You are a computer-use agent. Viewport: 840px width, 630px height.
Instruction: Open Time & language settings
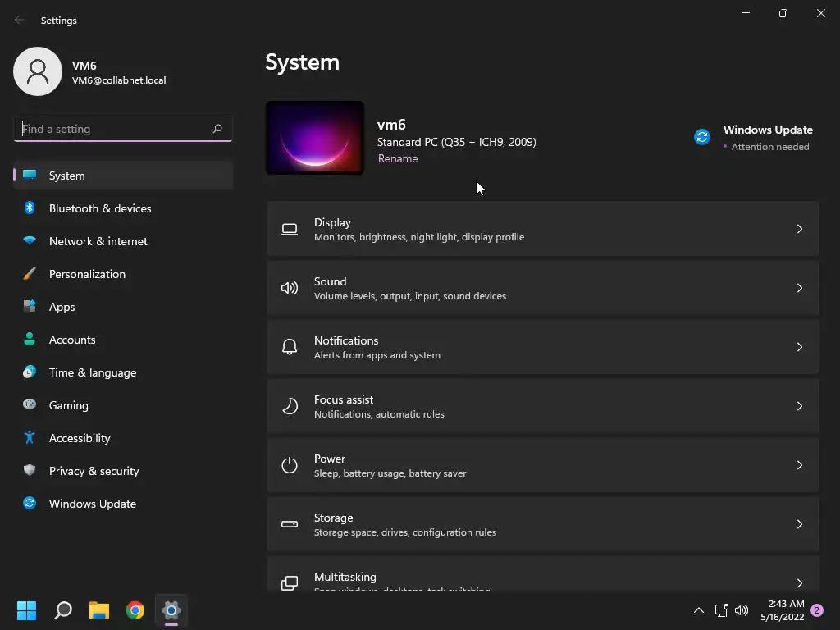(93, 372)
